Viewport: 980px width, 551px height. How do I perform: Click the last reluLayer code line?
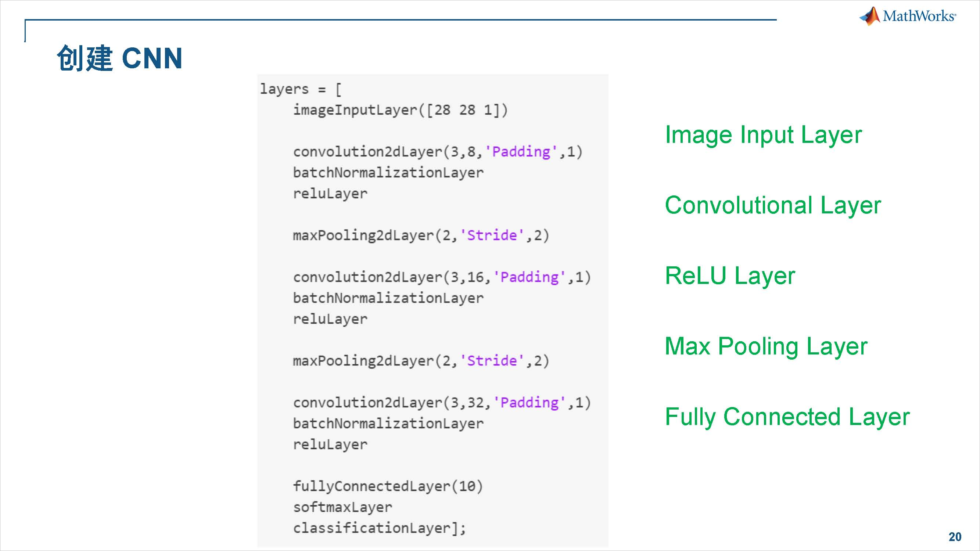coord(330,444)
